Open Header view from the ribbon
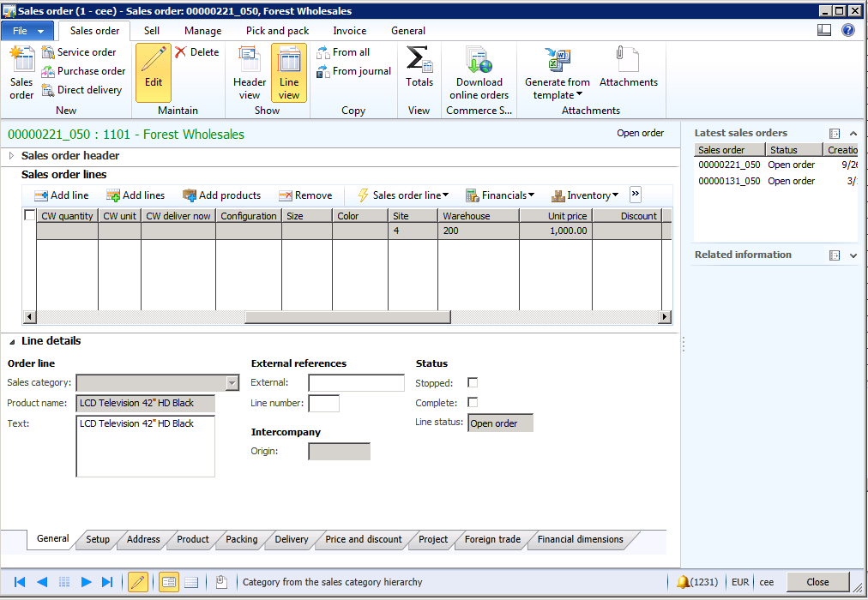The width and height of the screenshot is (868, 600). [x=250, y=63]
